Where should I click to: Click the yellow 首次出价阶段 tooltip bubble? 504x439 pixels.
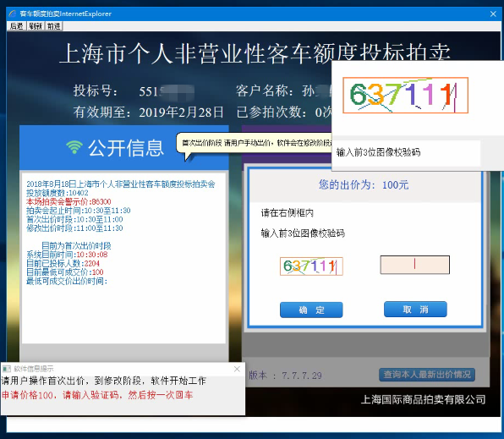coord(254,144)
